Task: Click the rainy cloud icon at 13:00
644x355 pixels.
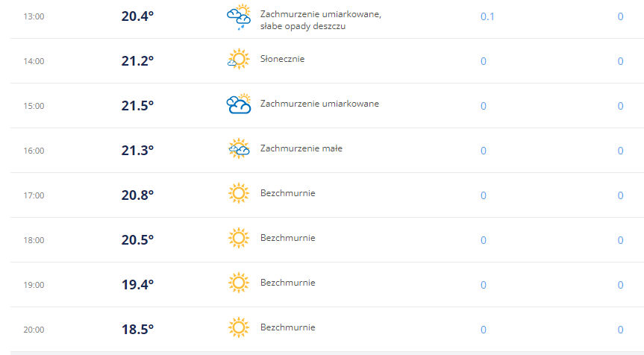Action: point(239,17)
